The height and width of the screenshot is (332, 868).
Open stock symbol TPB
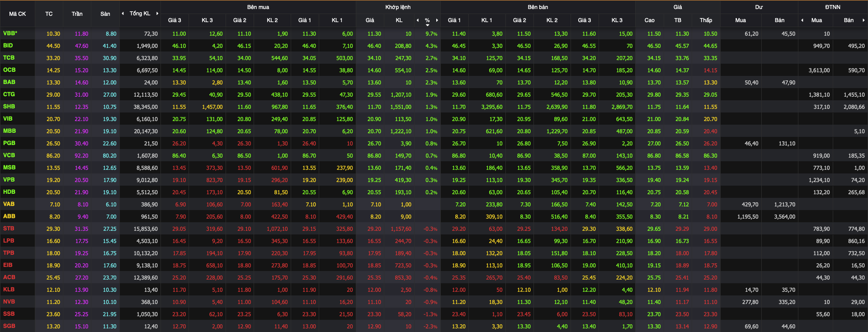tap(9, 253)
